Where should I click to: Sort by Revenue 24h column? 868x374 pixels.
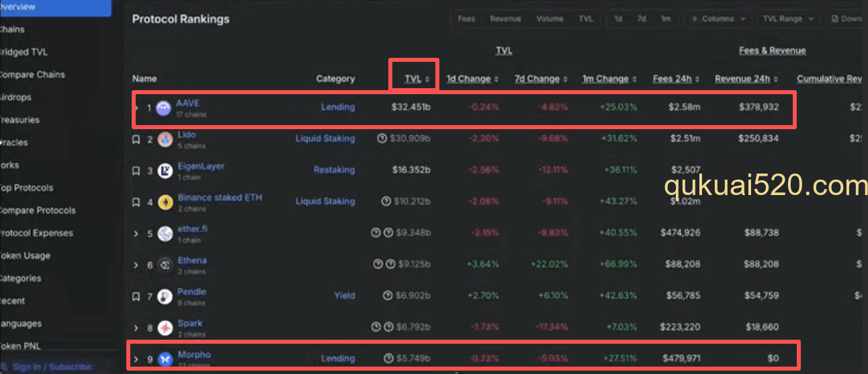(x=746, y=79)
